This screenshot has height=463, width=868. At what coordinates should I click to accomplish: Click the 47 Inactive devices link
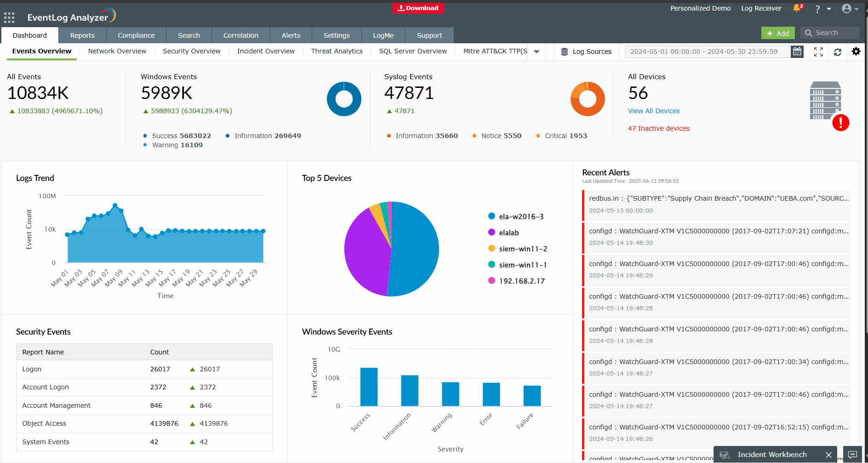[658, 128]
